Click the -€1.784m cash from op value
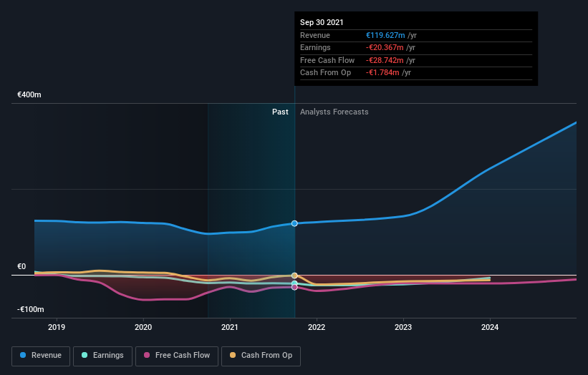Image resolution: width=588 pixels, height=375 pixels. tap(382, 73)
